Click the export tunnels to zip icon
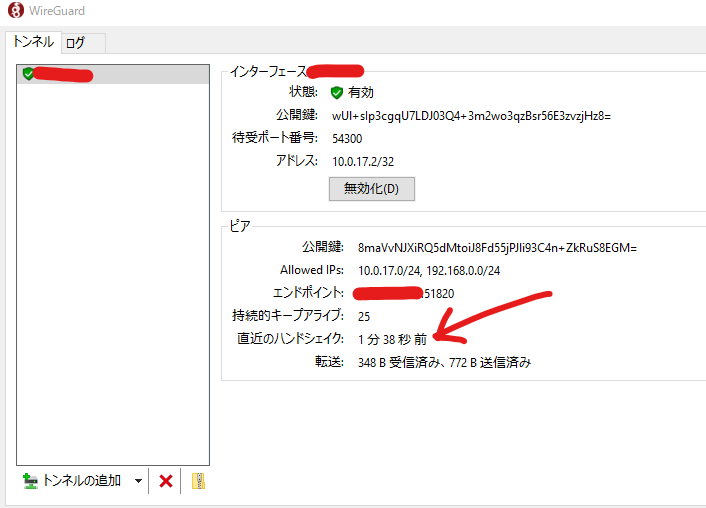706x508 pixels. (198, 481)
